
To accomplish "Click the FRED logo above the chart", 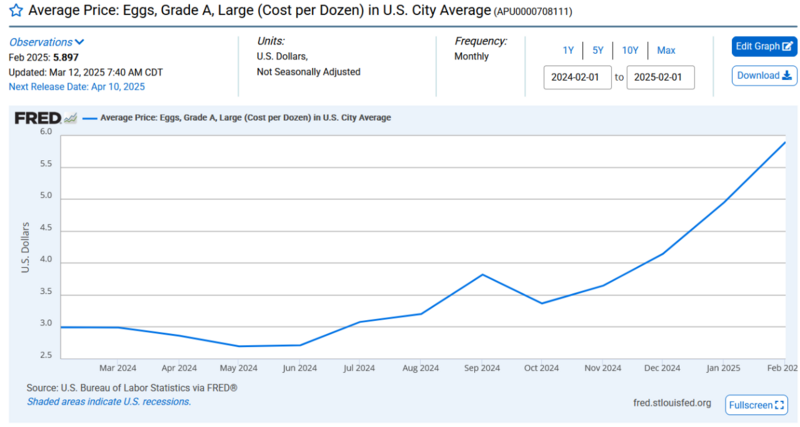I will pos(37,117).
